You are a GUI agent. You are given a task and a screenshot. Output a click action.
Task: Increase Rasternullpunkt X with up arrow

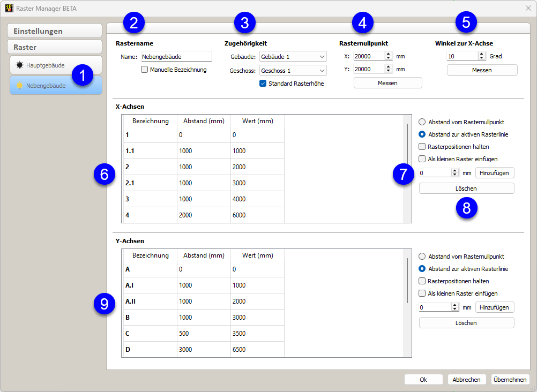point(389,54)
